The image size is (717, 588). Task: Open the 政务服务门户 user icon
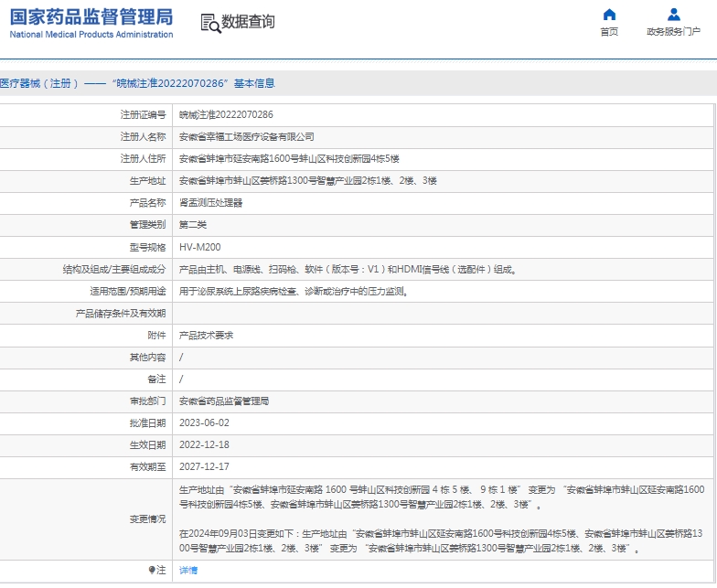pyautogui.click(x=673, y=15)
